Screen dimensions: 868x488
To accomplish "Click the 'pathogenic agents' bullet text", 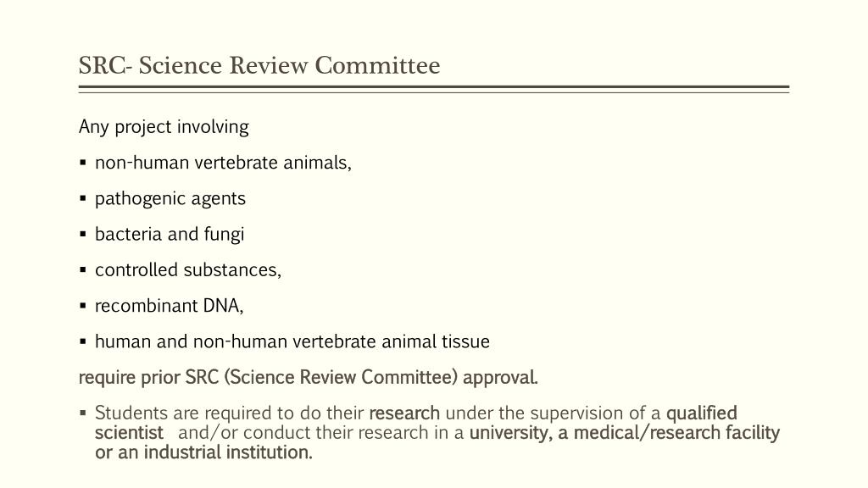I will click(170, 198).
